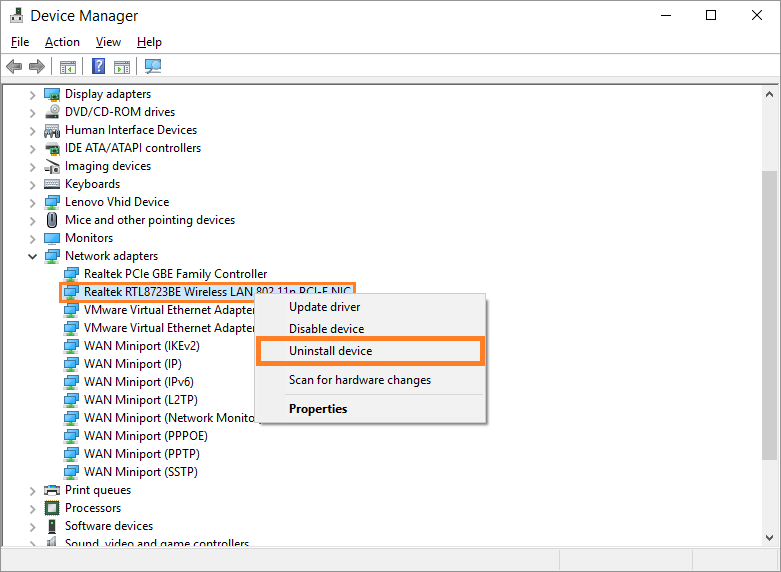Image resolution: width=781 pixels, height=572 pixels.
Task: Click the Realtek PCIe GBE Family Controller icon
Action: (x=71, y=274)
